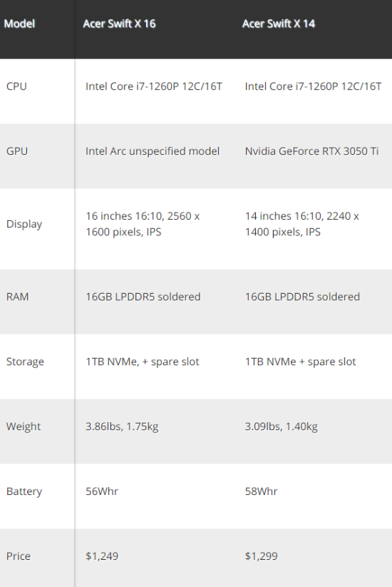The image size is (392, 587).
Task: Click the Model column header
Action: (19, 24)
